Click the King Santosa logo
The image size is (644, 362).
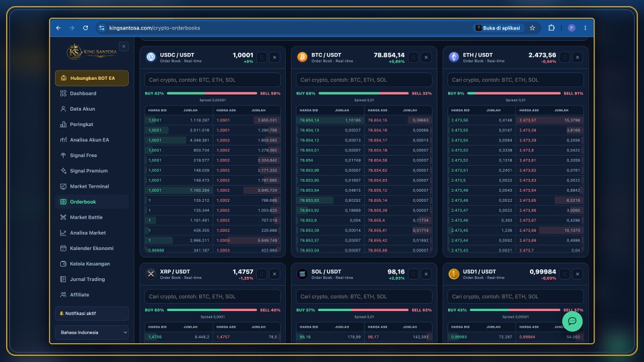click(x=92, y=52)
